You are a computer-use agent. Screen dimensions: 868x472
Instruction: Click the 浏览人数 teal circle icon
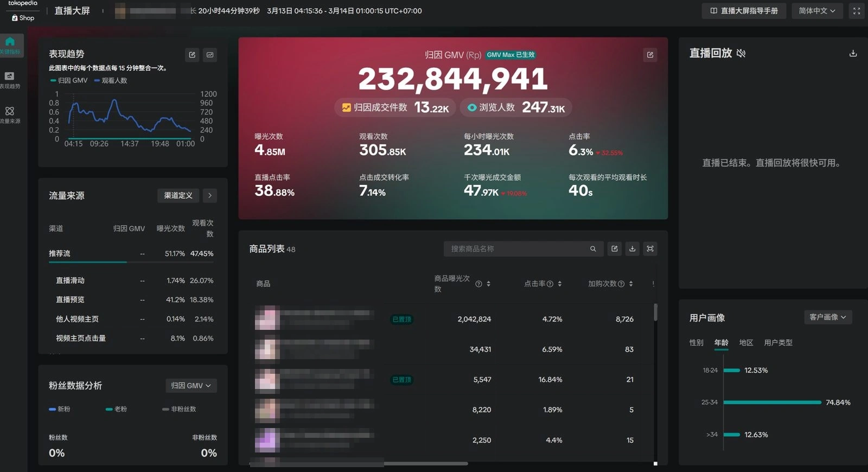tap(472, 107)
